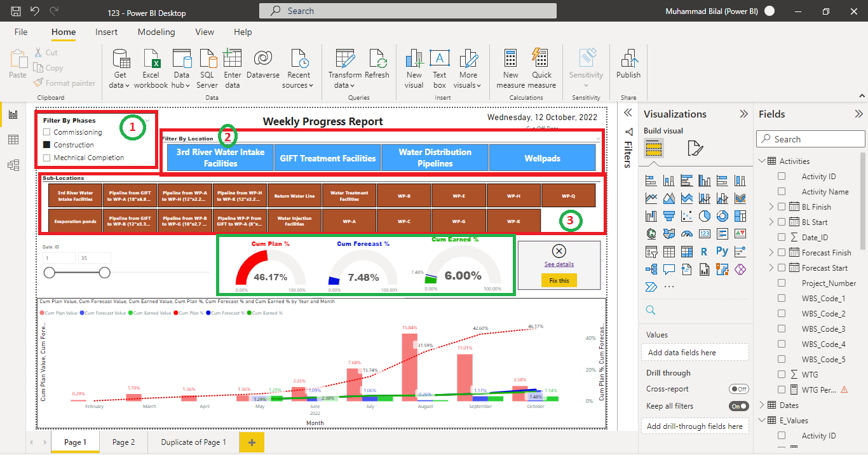Click the Save icon in title bar
This screenshot has width=868, height=455.
tap(16, 11)
